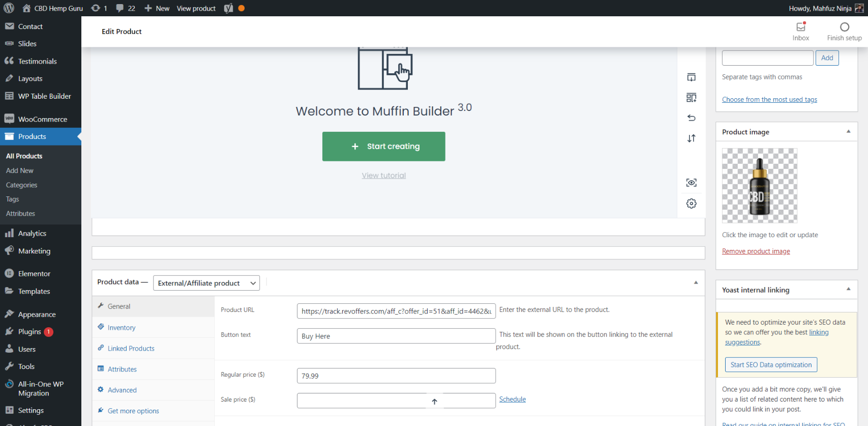Click the WordPress logo icon
Image resolution: width=868 pixels, height=426 pixels.
coord(9,8)
